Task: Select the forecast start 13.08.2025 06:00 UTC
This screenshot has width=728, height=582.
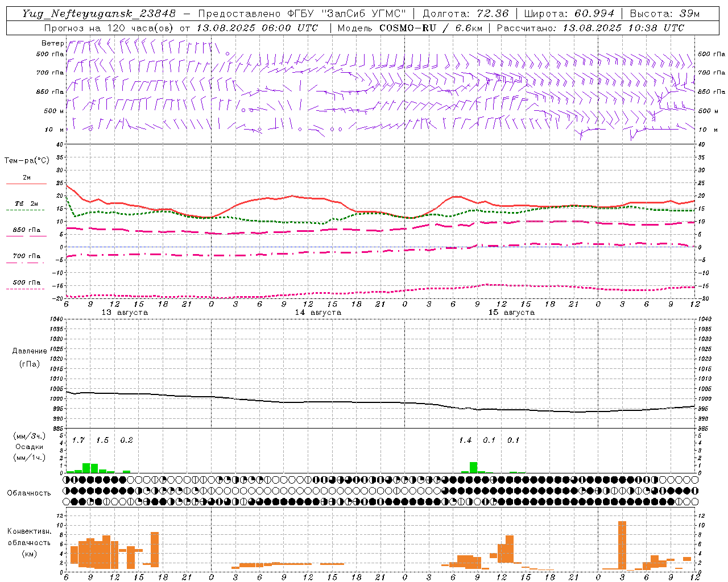Action: click(x=257, y=28)
